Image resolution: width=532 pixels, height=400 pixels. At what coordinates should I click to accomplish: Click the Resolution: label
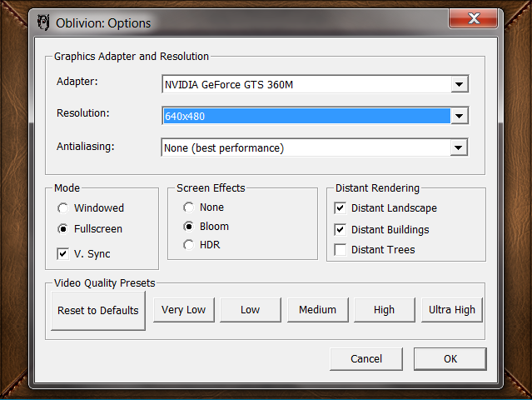coord(83,112)
